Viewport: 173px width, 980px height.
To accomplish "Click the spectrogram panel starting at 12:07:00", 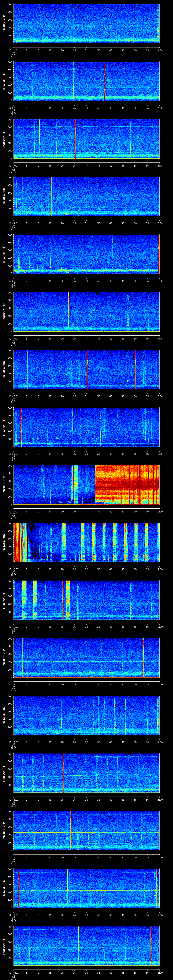I will point(87,369).
